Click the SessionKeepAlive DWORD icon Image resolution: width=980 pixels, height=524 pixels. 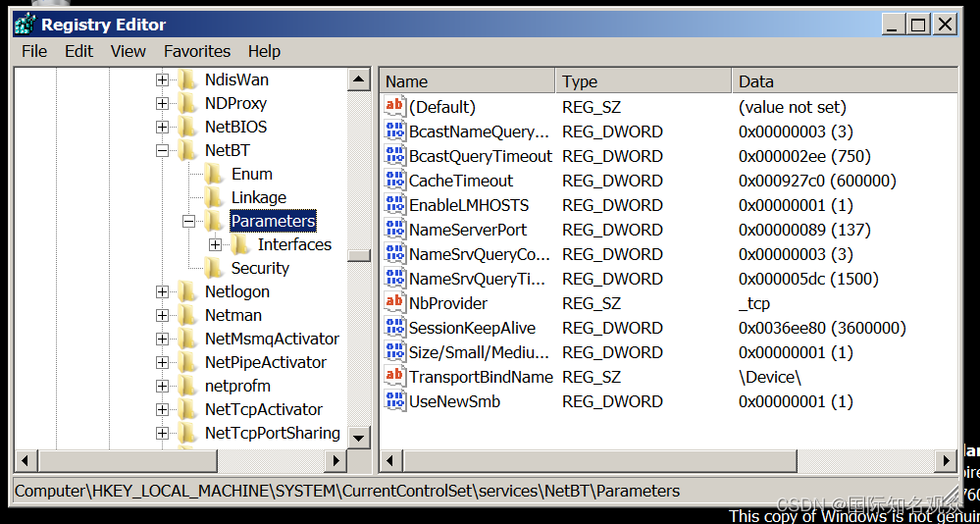click(x=394, y=328)
